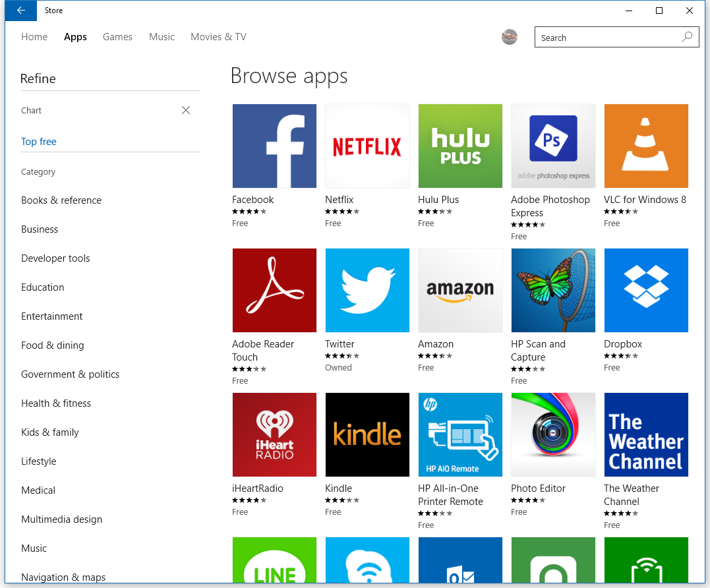Open the HP AiO Remote tile

(x=460, y=434)
